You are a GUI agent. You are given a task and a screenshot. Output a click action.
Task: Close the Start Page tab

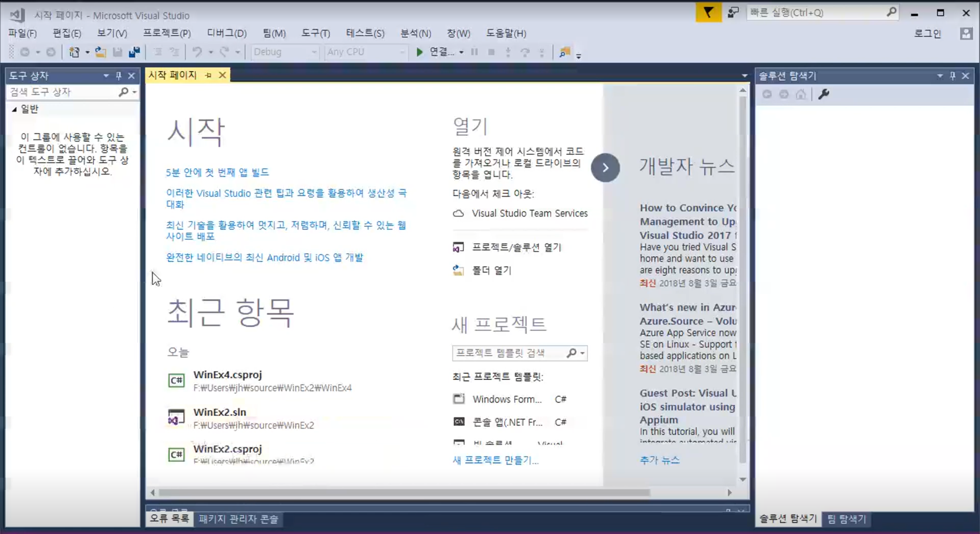(222, 75)
